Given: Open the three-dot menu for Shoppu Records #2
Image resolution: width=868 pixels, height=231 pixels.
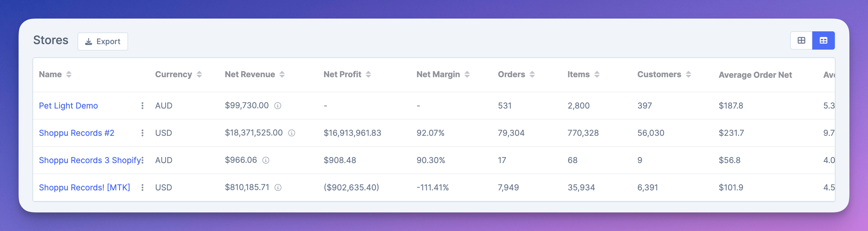Looking at the screenshot, I should pos(143,133).
